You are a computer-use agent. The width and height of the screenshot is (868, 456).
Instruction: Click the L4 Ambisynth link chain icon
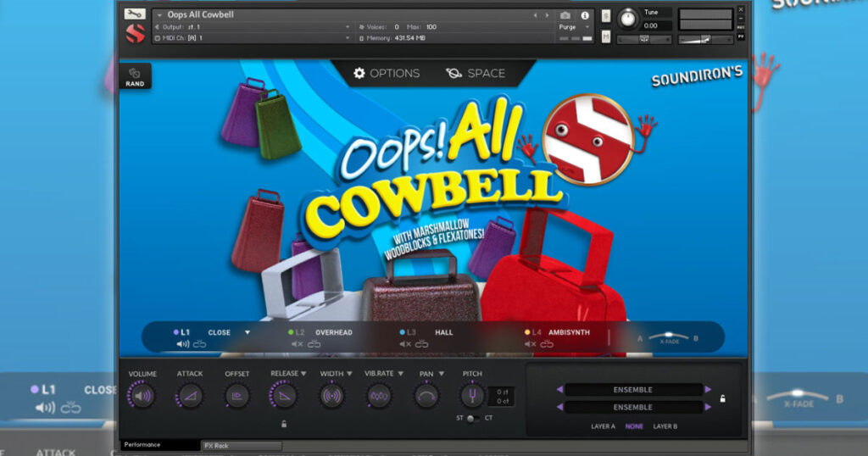click(x=547, y=344)
